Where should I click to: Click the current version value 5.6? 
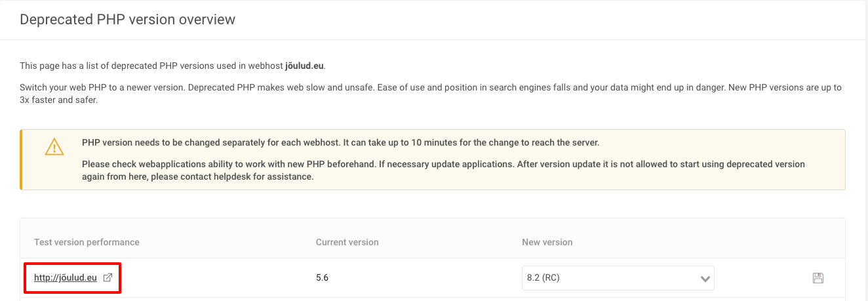click(x=322, y=278)
